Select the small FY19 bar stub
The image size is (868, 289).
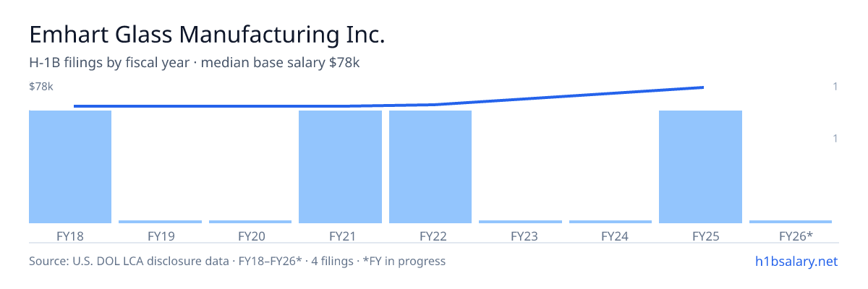click(160, 222)
